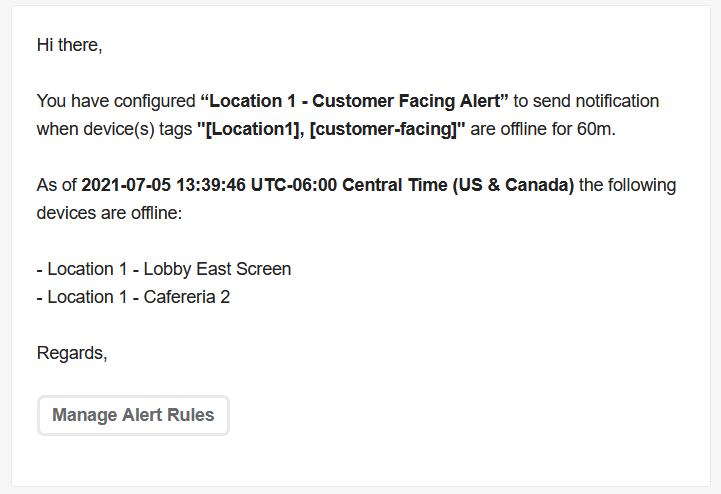This screenshot has width=721, height=494.
Task: Select the 'Location 1 - Cafereria 2' device line
Action: point(133,297)
